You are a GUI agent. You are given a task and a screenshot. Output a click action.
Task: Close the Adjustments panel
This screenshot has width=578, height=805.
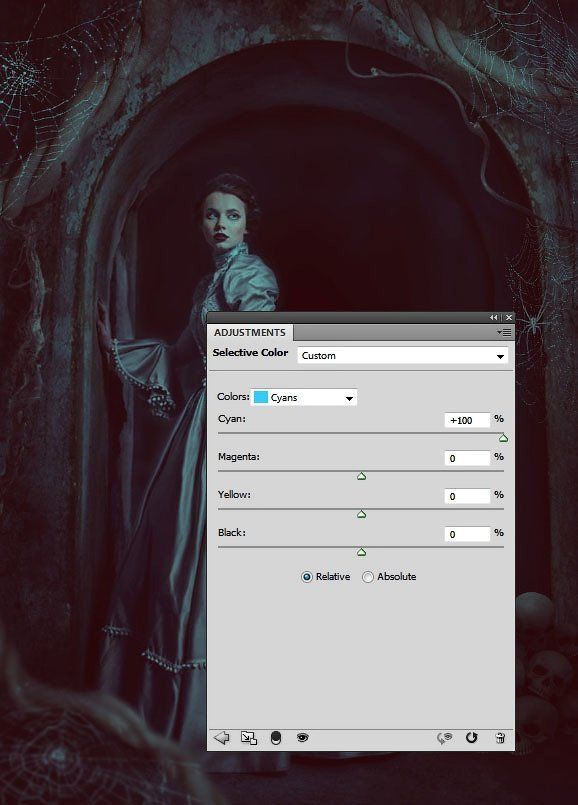508,317
